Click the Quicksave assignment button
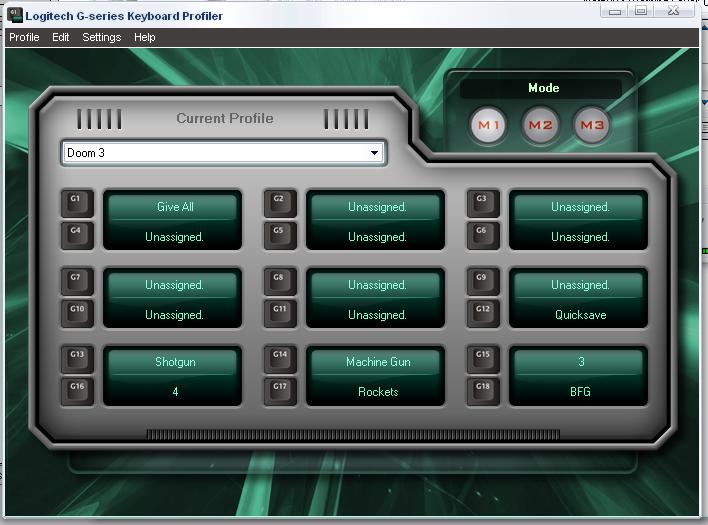Screen dimensions: 708x525 580,315
